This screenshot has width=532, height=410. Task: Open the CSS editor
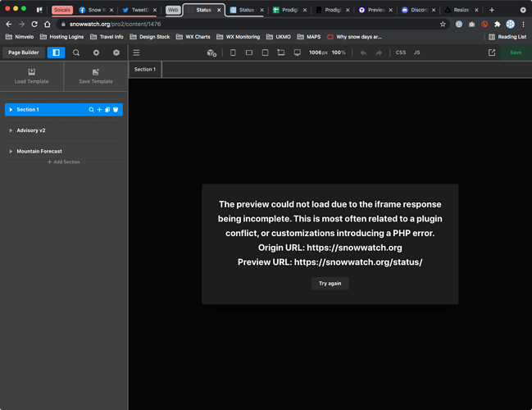click(x=401, y=52)
